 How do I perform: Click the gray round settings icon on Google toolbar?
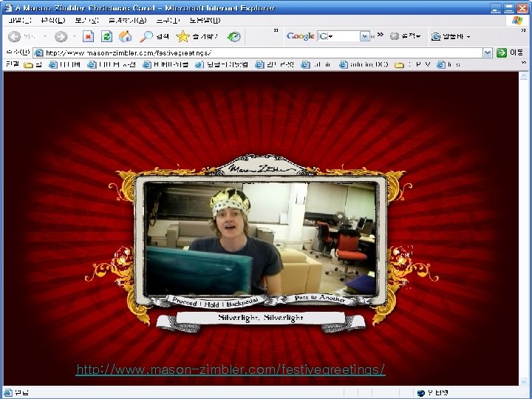[395, 36]
